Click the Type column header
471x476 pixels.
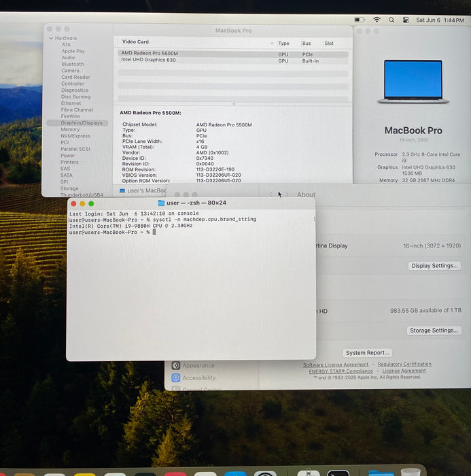283,44
